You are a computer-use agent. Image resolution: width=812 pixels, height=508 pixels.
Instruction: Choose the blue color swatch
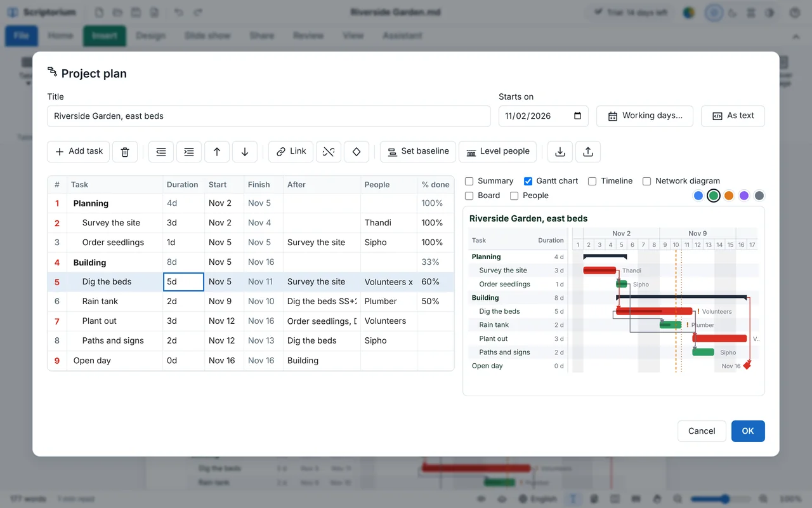(698, 196)
